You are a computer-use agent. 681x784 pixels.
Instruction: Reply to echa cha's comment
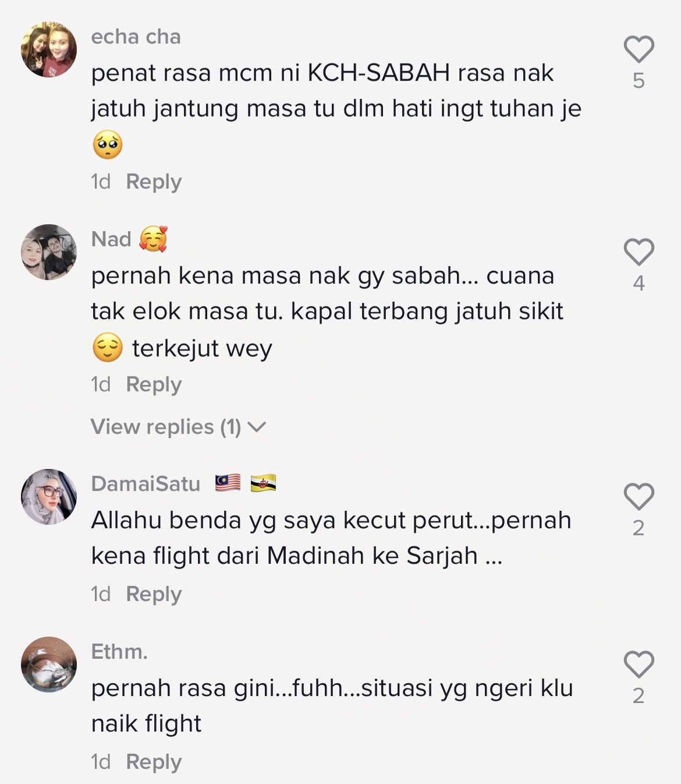[x=154, y=182]
